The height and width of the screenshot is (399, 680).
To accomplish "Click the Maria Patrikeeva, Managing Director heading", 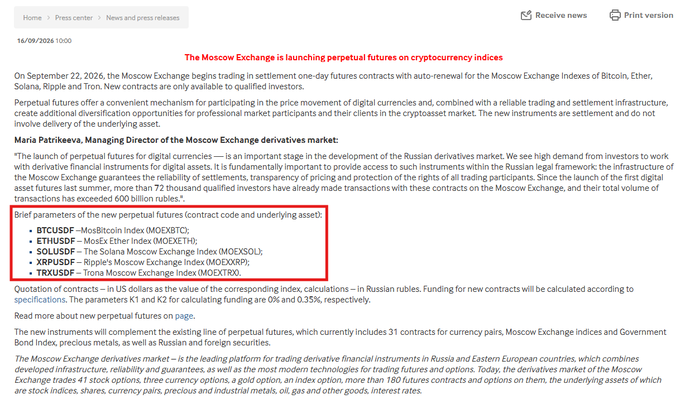I will 176,140.
